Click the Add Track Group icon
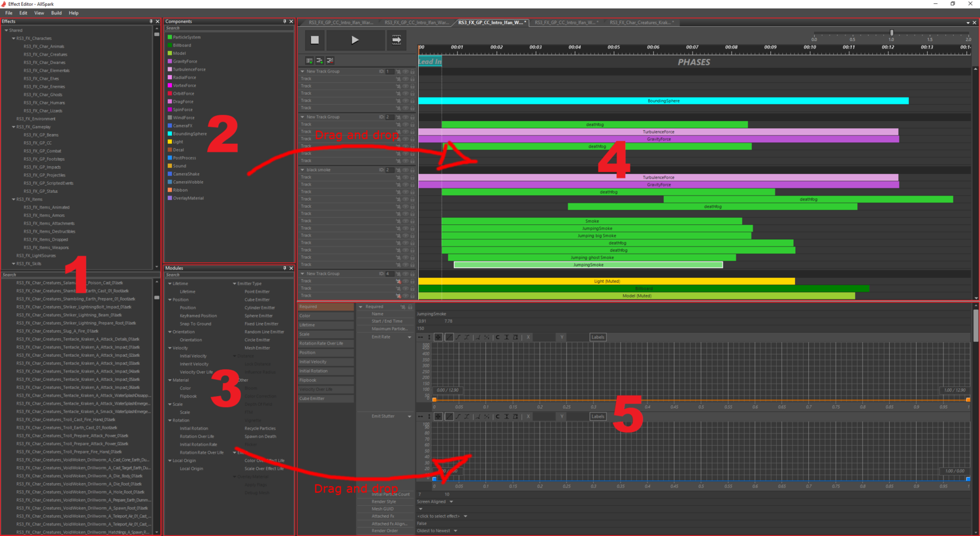 [x=309, y=60]
